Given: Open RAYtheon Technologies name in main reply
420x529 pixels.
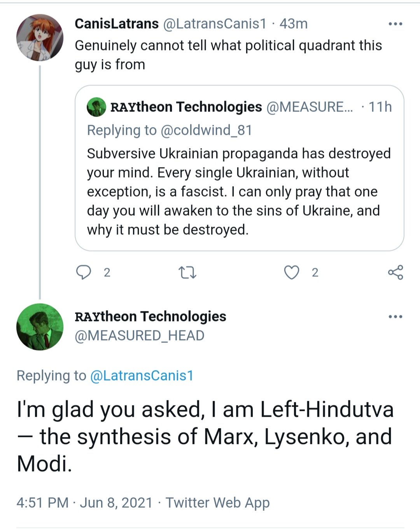Looking at the screenshot, I should [x=150, y=316].
